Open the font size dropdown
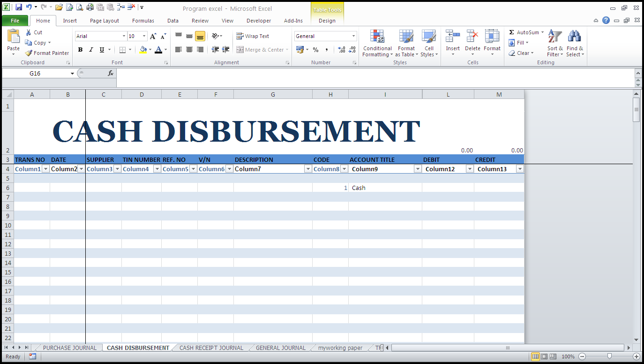644x364 pixels. [x=143, y=36]
